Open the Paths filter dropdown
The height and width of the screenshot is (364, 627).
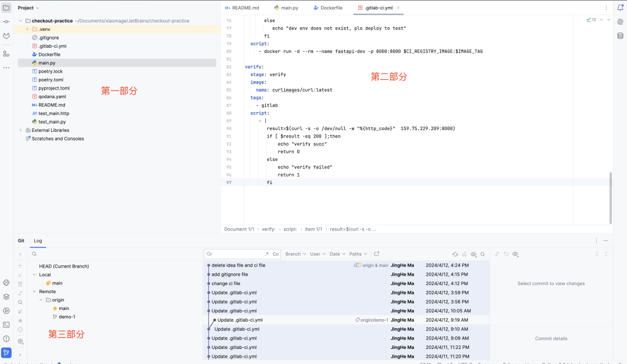358,254
